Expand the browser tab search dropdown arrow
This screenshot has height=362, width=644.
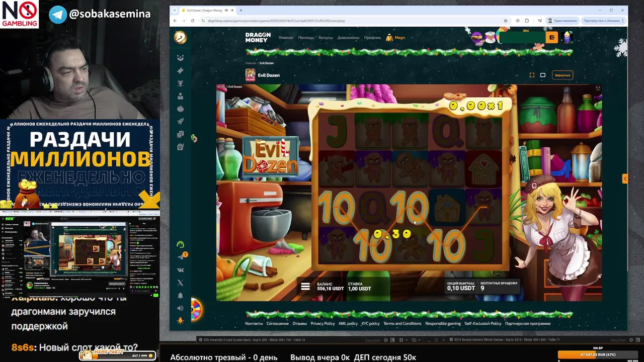174,10
